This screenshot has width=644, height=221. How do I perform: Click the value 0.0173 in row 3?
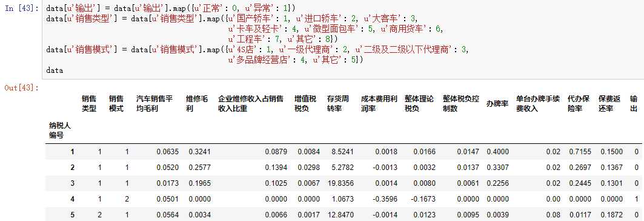[168, 183]
